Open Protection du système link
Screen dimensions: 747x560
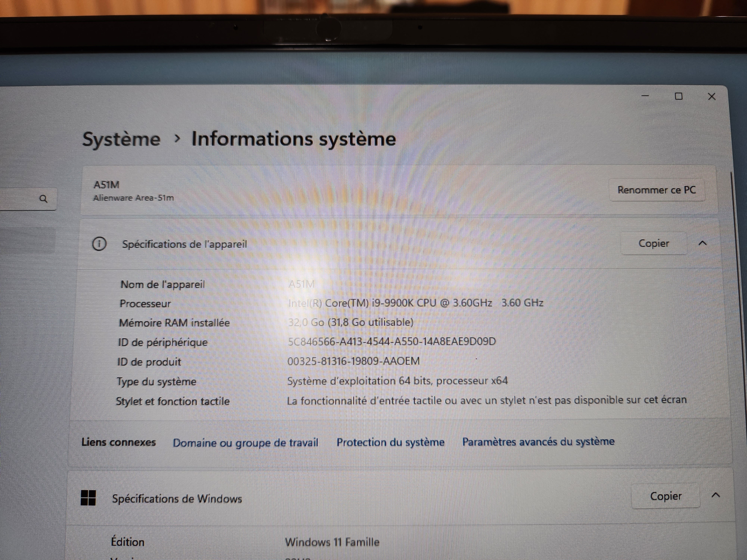coord(390,442)
